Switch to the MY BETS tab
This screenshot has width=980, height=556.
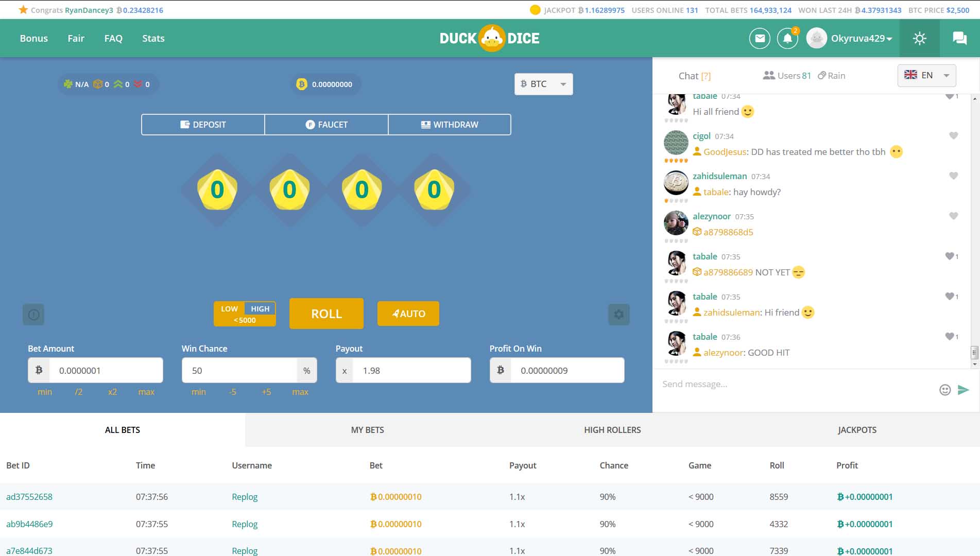(368, 430)
